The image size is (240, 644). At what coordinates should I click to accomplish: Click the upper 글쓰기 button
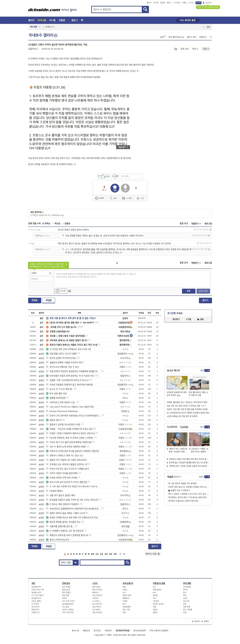(x=205, y=300)
